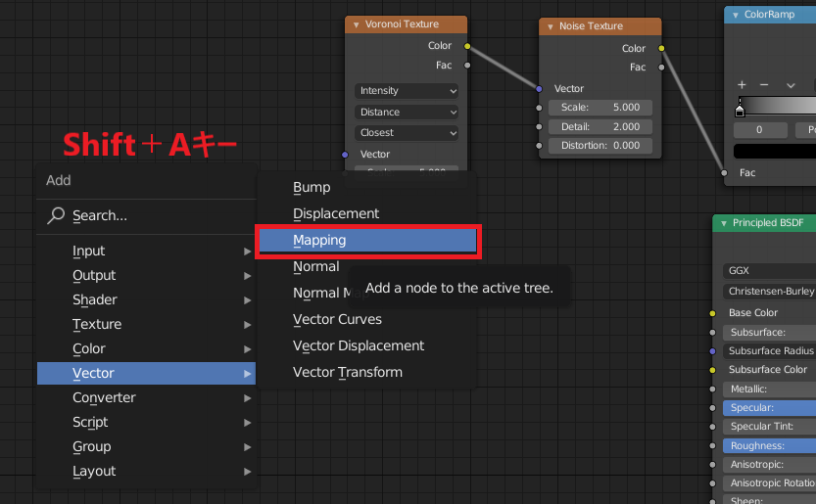Image resolution: width=816 pixels, height=504 pixels.
Task: Click Noise Texture Distortion value 0.000
Action: pyautogui.click(x=600, y=146)
